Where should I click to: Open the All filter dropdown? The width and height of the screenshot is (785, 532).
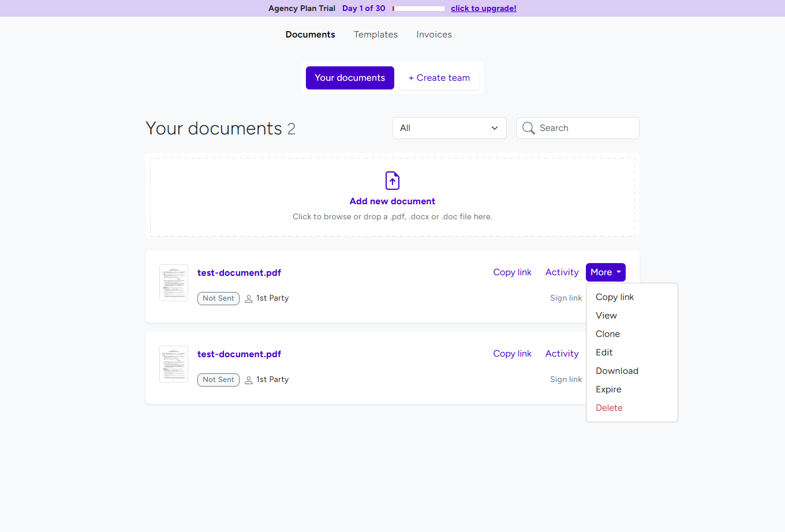pyautogui.click(x=449, y=128)
